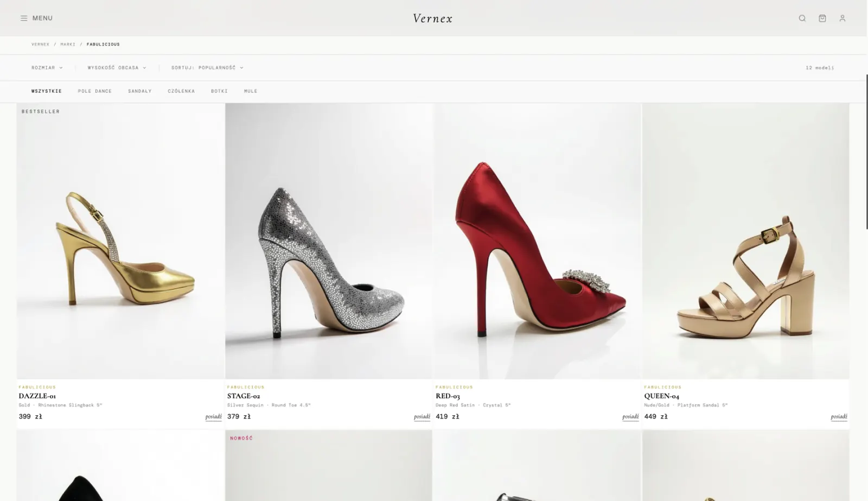
Task: Open the shopping bag icon
Action: [x=822, y=18]
